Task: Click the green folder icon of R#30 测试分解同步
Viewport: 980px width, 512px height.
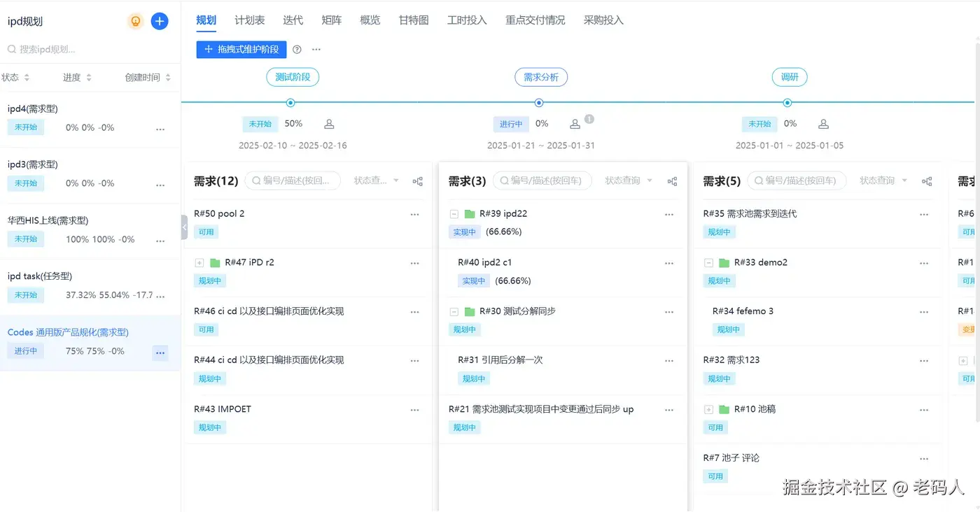Action: coord(470,311)
